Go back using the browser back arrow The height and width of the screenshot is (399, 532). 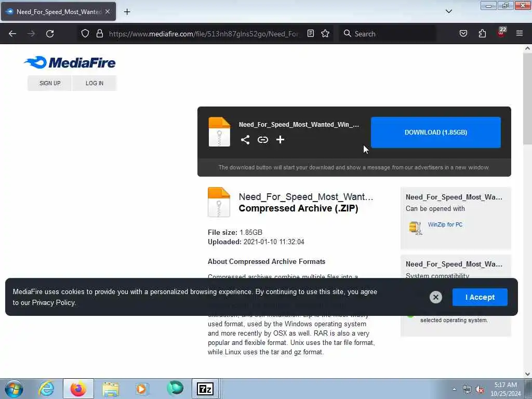tap(12, 34)
